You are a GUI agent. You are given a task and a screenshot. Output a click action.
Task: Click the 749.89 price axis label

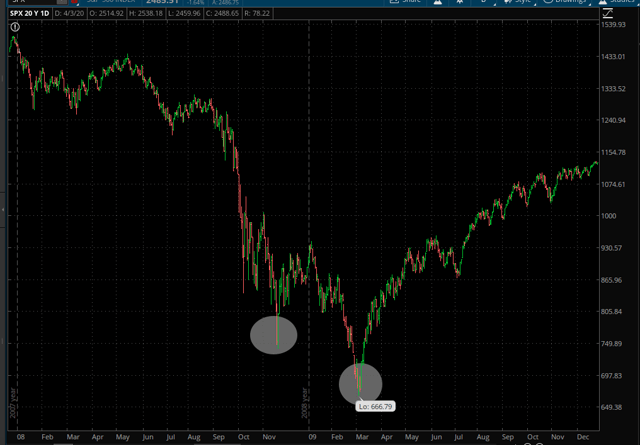click(x=612, y=343)
